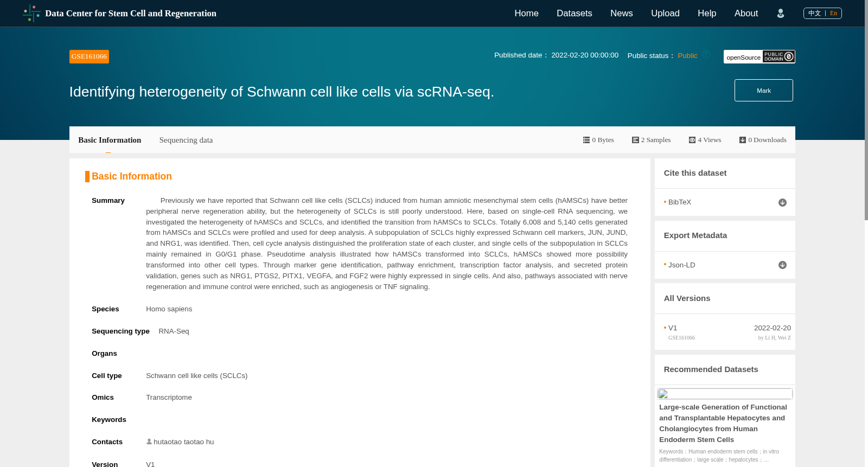The height and width of the screenshot is (467, 868).
Task: Click the public domain license badge
Action: [x=778, y=56]
